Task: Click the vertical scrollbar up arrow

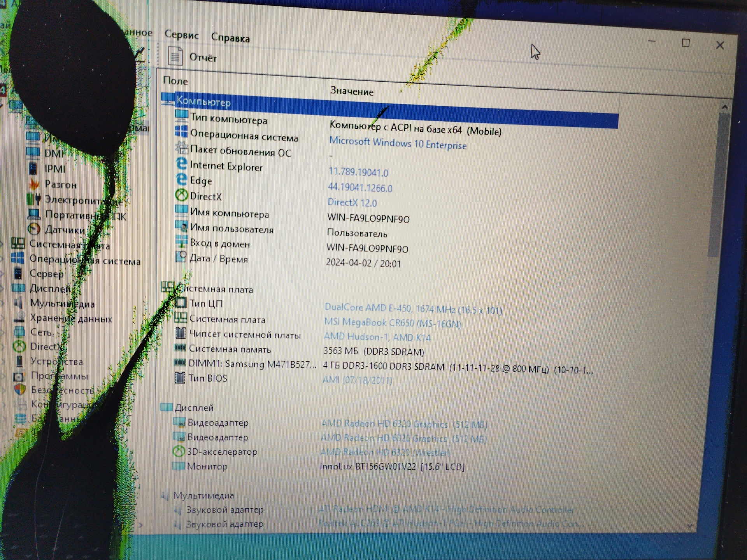Action: pyautogui.click(x=724, y=107)
